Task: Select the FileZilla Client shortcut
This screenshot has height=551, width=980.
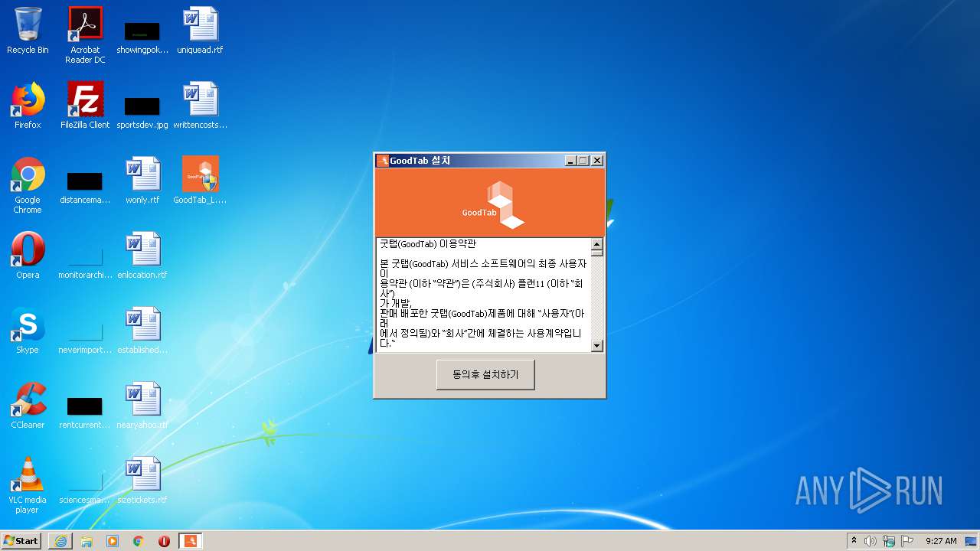Action: [x=85, y=106]
